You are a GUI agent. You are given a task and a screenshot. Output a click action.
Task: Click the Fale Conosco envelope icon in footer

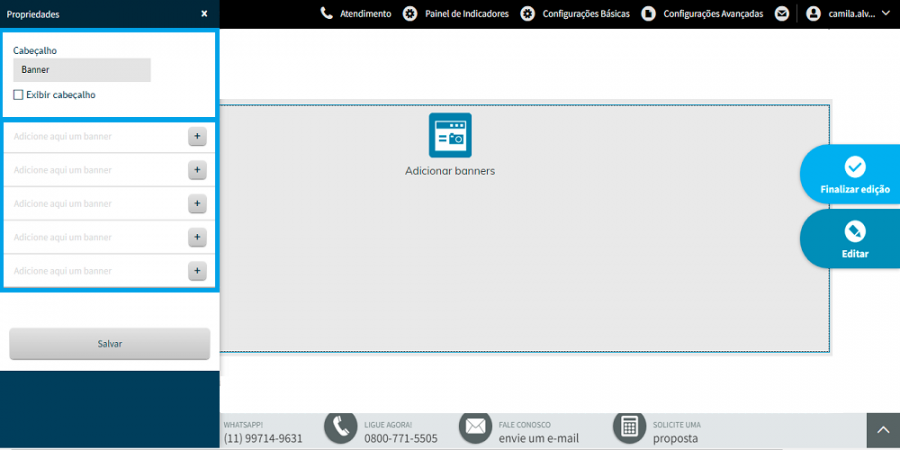475,427
